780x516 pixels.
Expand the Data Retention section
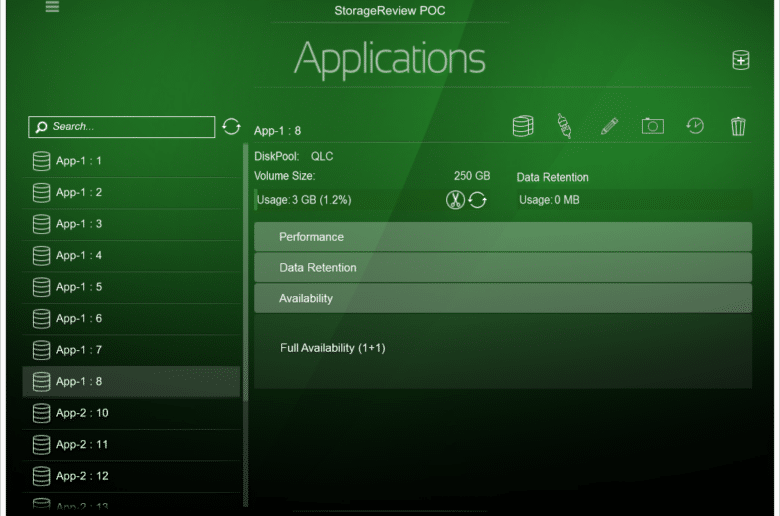(503, 268)
